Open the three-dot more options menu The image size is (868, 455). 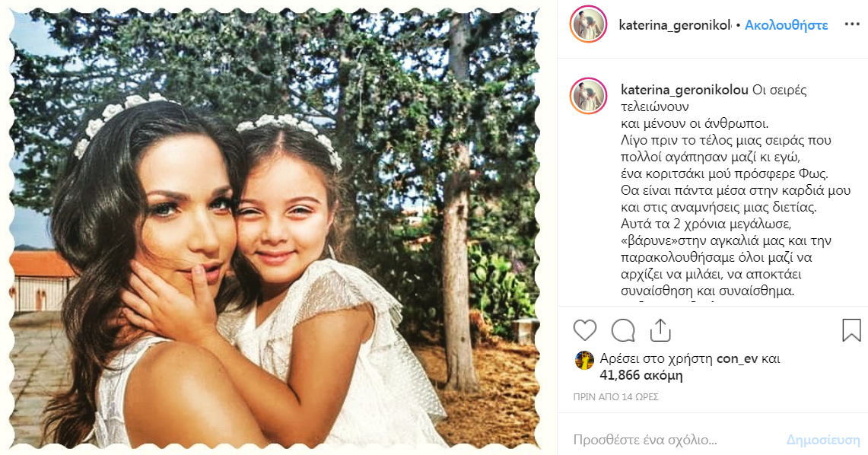[x=851, y=25]
